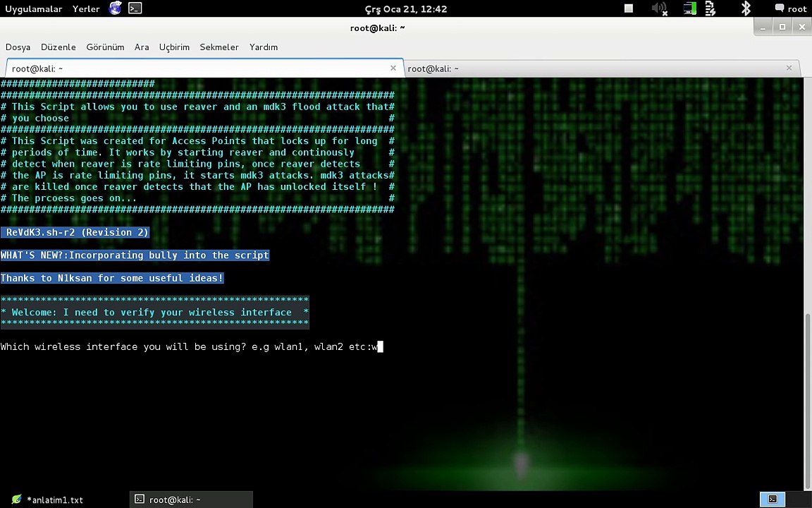Open the wired network connection icon
The image size is (812, 508).
tap(690, 8)
